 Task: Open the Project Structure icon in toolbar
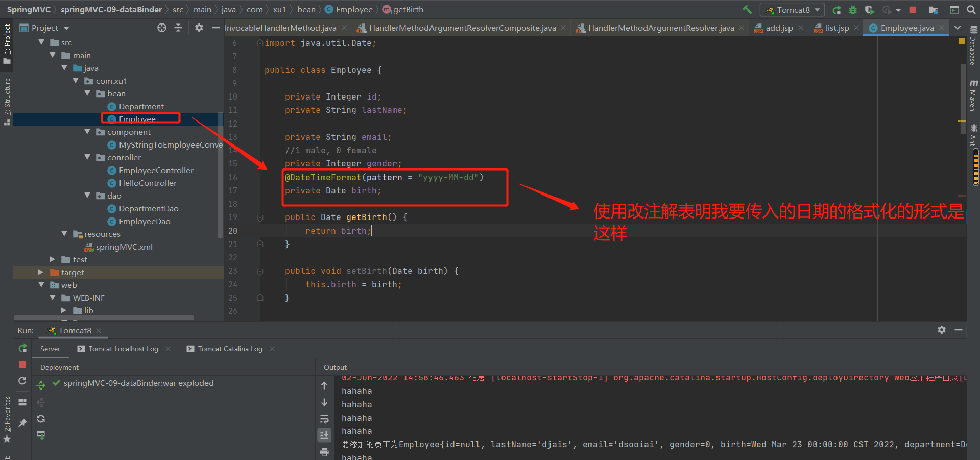click(x=933, y=10)
